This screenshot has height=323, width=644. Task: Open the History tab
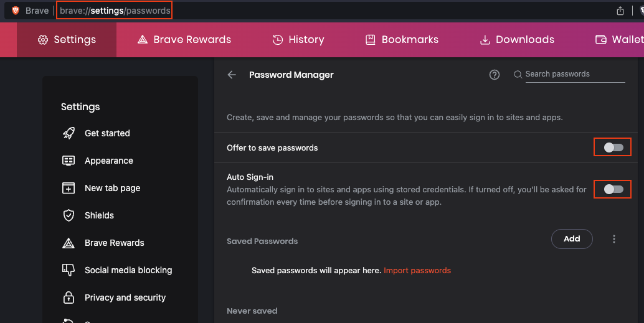tap(298, 39)
